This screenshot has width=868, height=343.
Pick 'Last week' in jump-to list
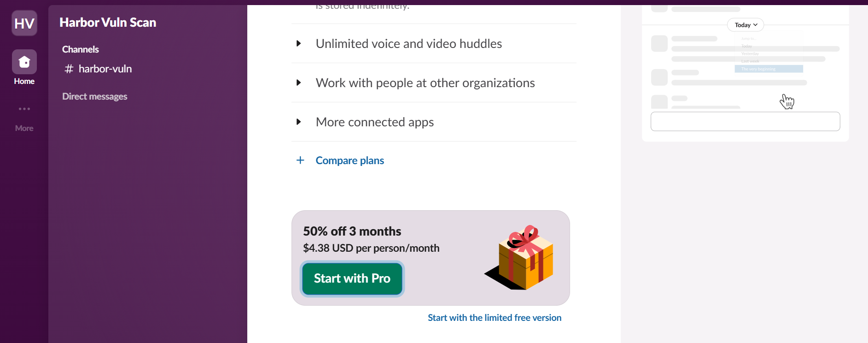tap(750, 61)
